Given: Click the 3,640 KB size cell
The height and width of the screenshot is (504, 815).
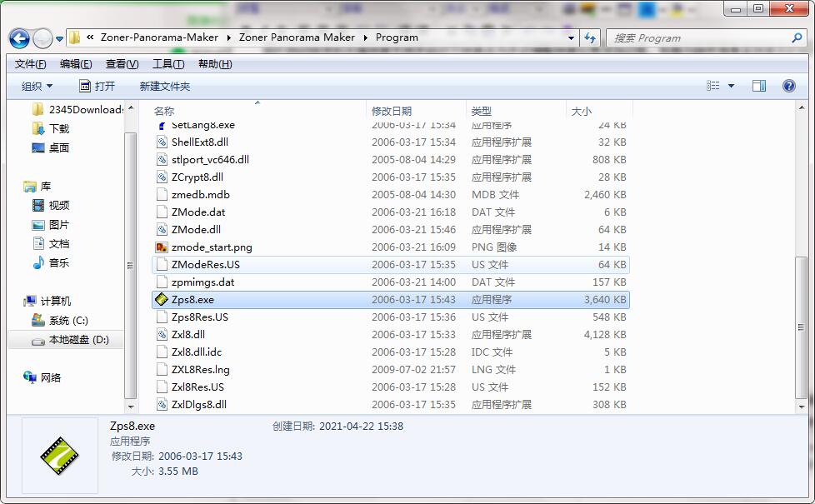Looking at the screenshot, I should pos(604,300).
